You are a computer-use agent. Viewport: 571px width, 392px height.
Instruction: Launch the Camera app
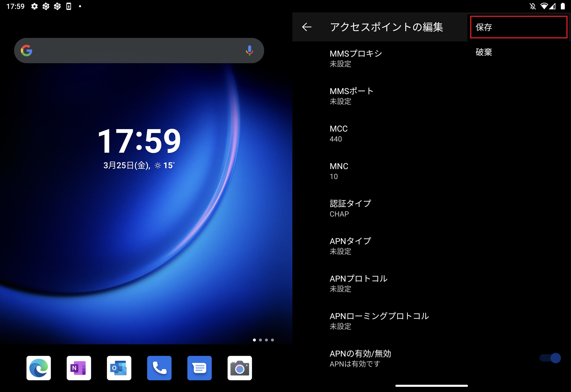pyautogui.click(x=240, y=368)
